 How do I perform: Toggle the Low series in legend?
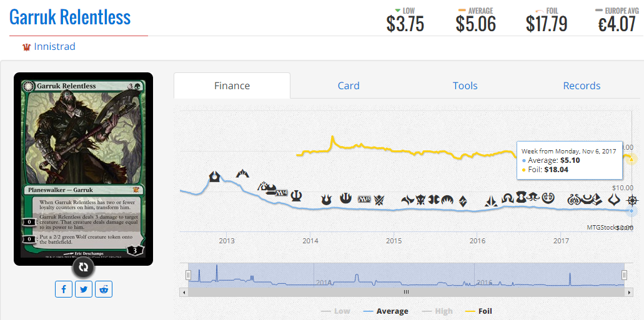335,311
